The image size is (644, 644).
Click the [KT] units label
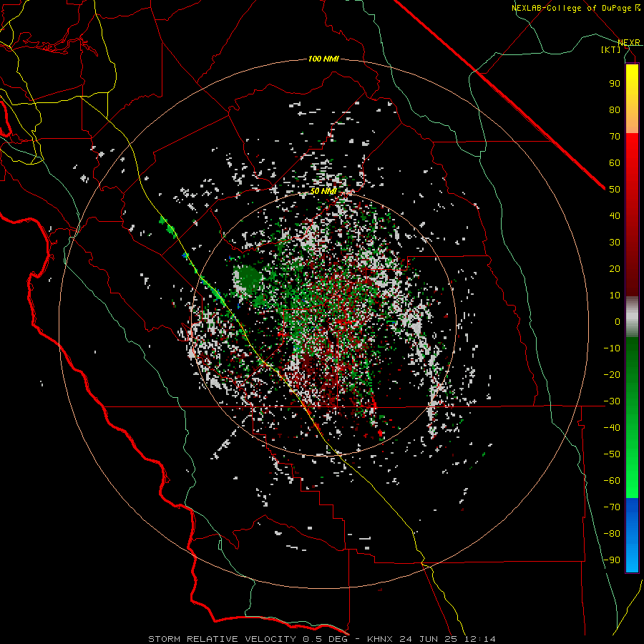point(611,49)
